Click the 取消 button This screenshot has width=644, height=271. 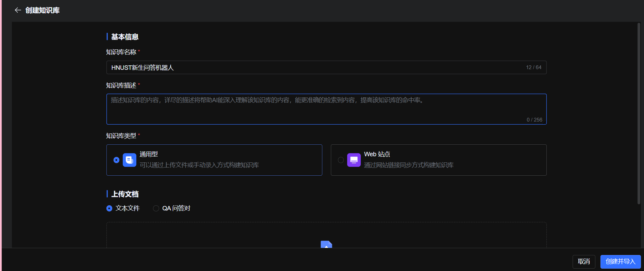click(x=583, y=261)
